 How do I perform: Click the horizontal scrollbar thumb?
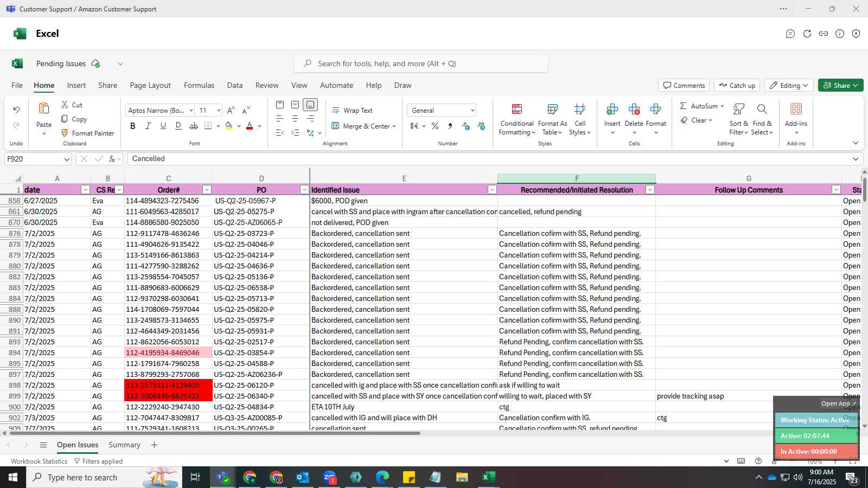[x=214, y=433]
